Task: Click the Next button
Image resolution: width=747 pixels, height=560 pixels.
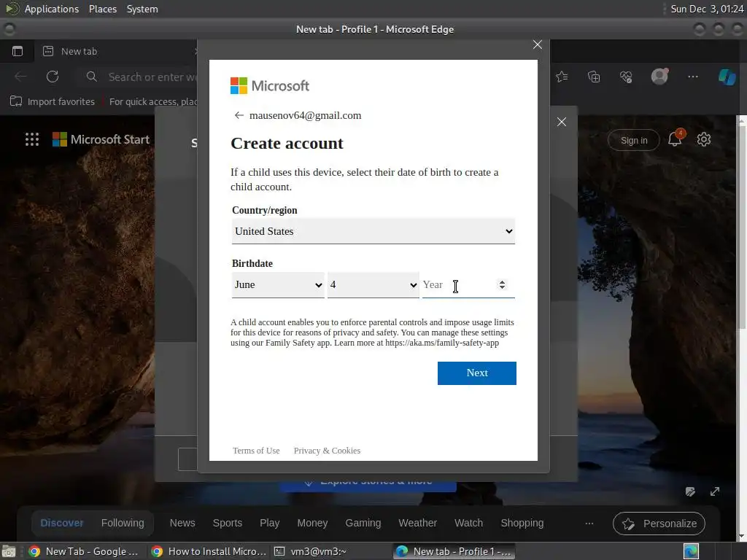Action: (x=477, y=373)
